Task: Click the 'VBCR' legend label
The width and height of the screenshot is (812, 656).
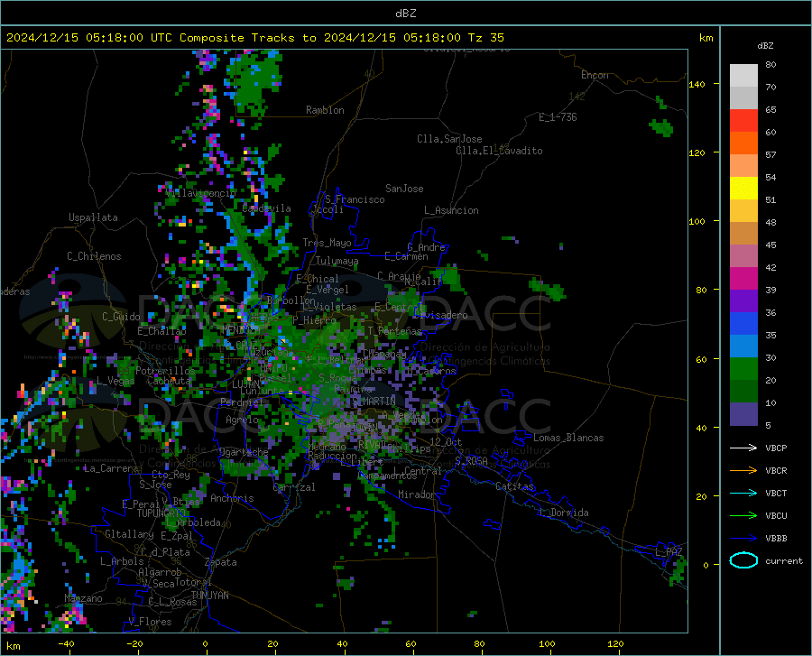Action: click(776, 471)
